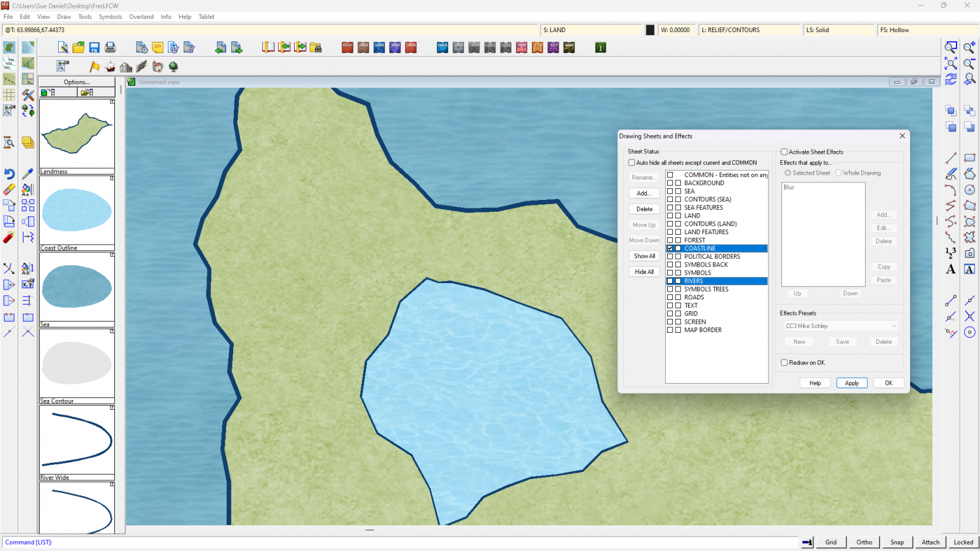Click the Zoom Extents icon
980x551 pixels.
point(951,63)
